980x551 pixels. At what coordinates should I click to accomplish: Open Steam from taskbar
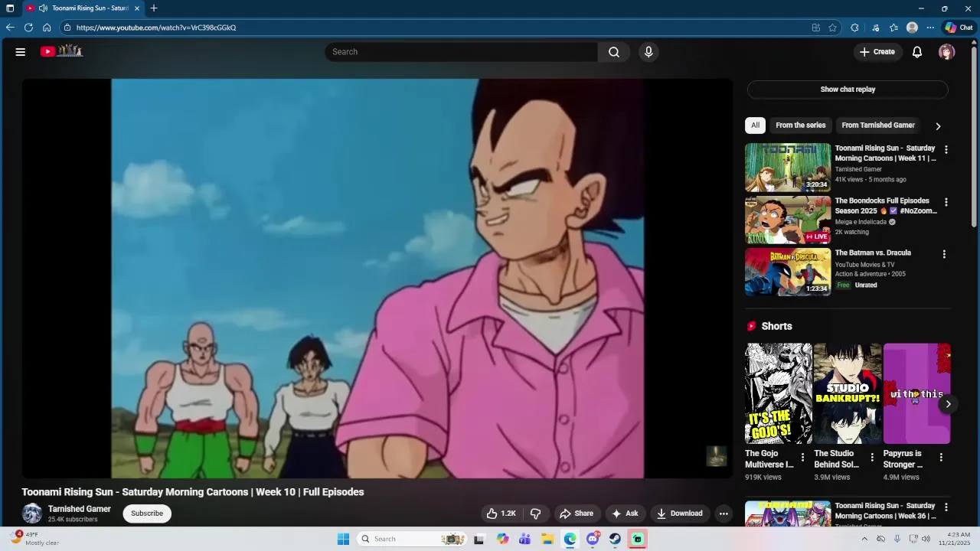pos(615,539)
